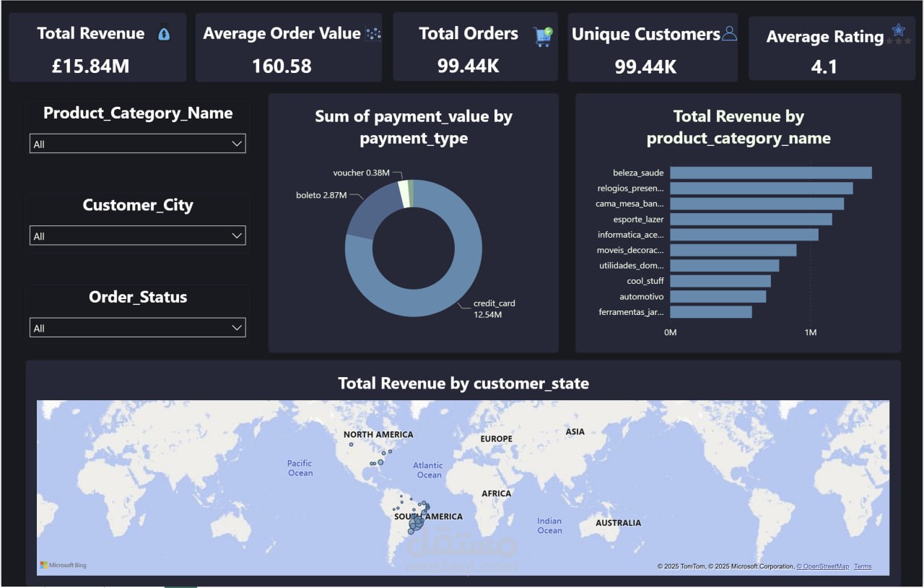Open the OpenStreetMap link on the map

[823, 567]
